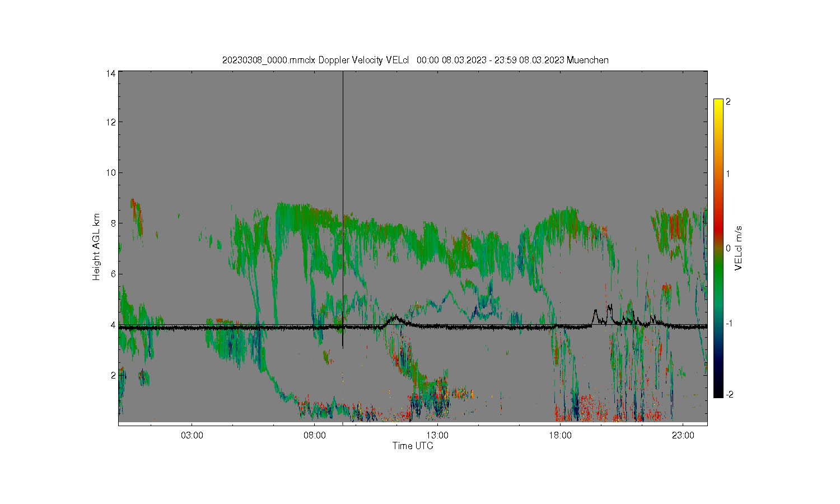Click the colorbar top label '2'
This screenshot has height=504, width=840.
[728, 102]
